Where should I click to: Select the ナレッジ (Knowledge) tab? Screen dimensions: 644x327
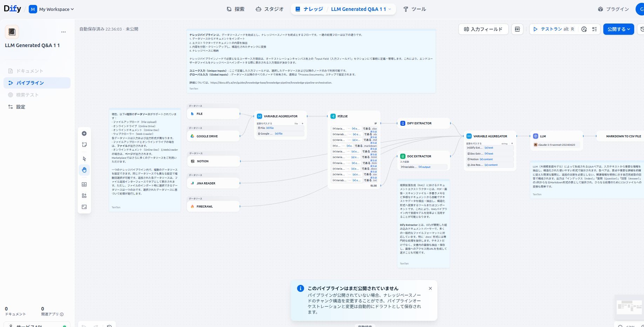point(309,9)
